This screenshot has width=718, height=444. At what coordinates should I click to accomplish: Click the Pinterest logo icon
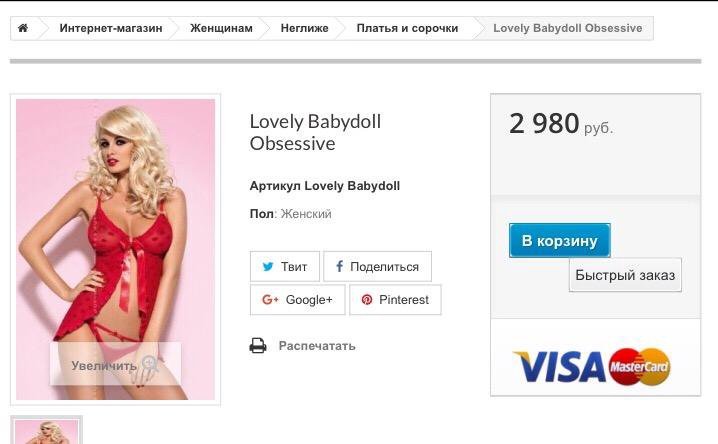(x=367, y=300)
